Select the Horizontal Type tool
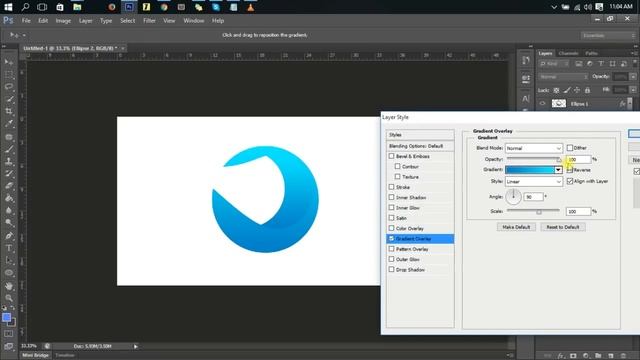Viewport: 640px width, 360px height. 9,248
